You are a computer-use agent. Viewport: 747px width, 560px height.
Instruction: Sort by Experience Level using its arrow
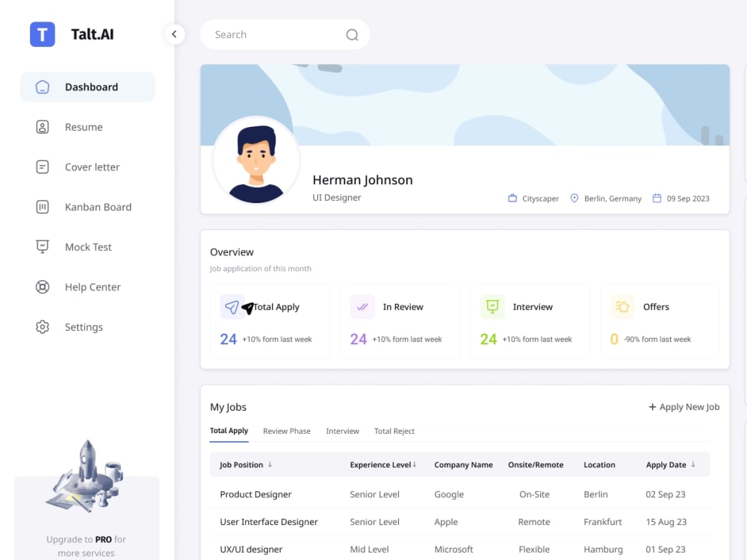click(x=415, y=464)
